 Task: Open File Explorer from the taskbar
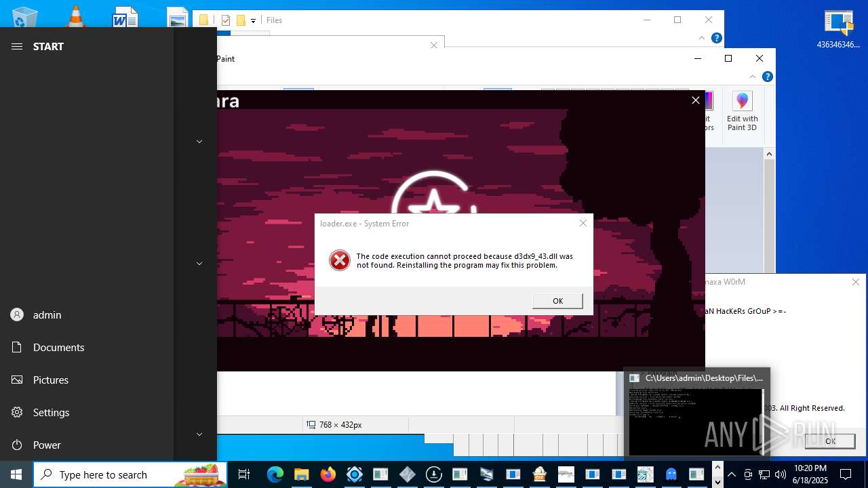[301, 474]
